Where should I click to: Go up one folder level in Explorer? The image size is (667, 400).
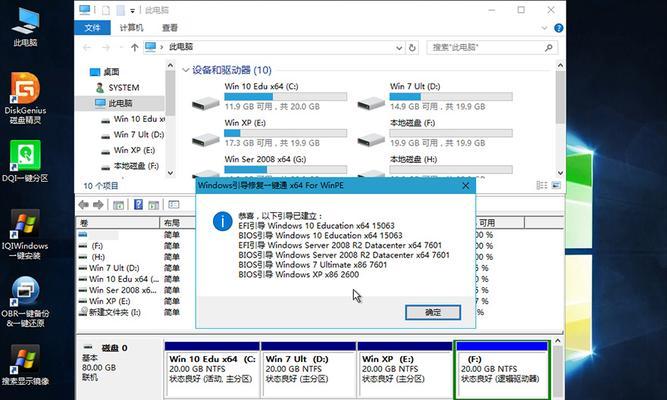[x=135, y=48]
